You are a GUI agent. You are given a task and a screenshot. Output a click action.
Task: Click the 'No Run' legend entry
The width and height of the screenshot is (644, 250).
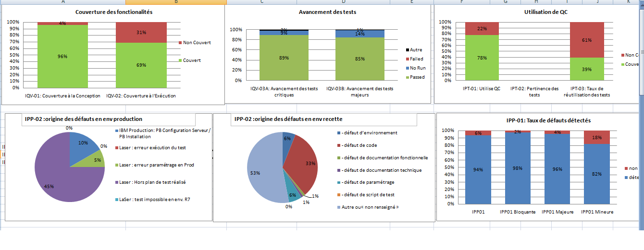click(416, 68)
